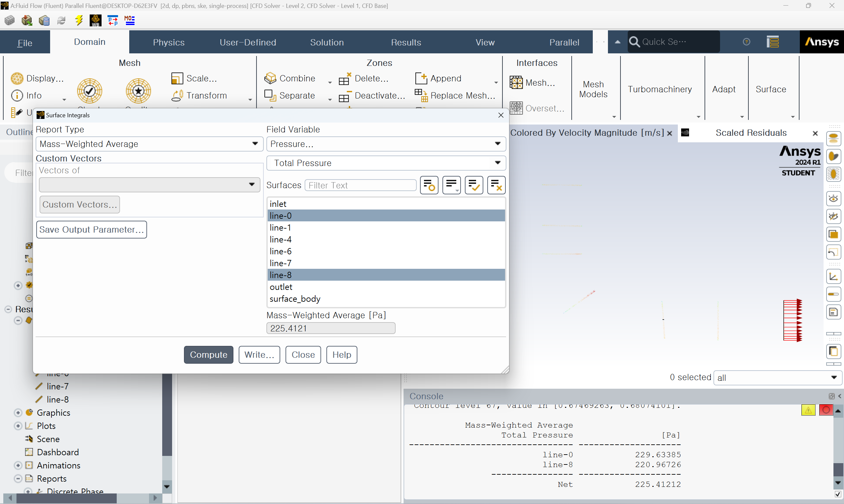The image size is (844, 504).
Task: Open the Report Type dropdown
Action: (150, 144)
